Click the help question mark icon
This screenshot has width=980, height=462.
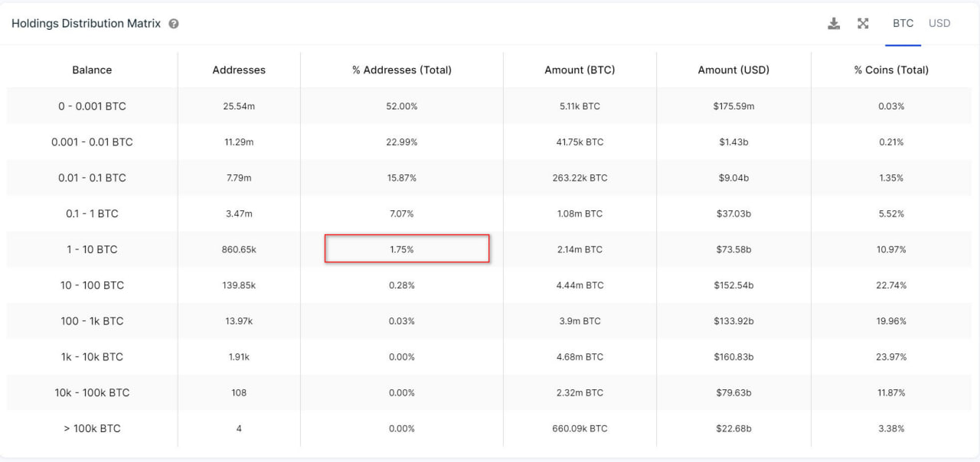[x=174, y=24]
